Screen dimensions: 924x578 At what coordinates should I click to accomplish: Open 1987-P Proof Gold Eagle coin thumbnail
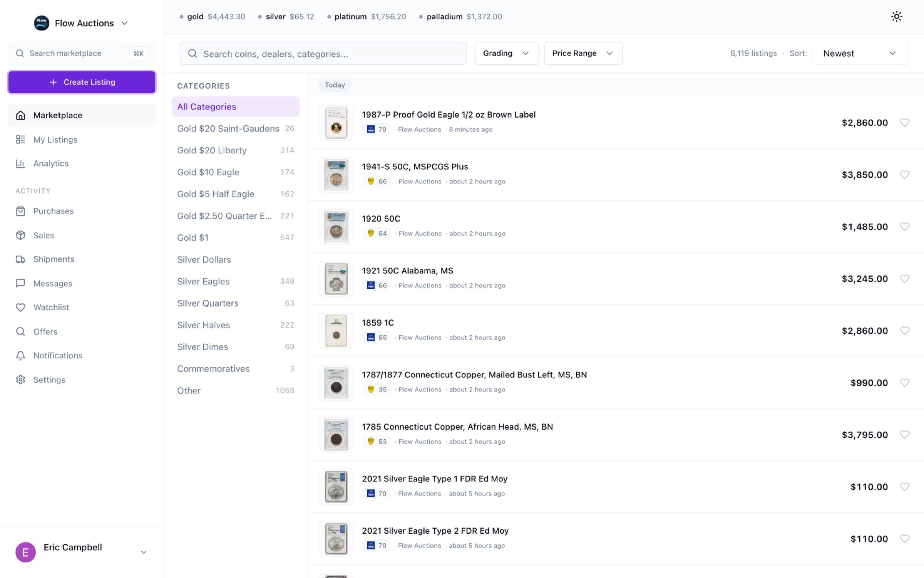point(336,123)
